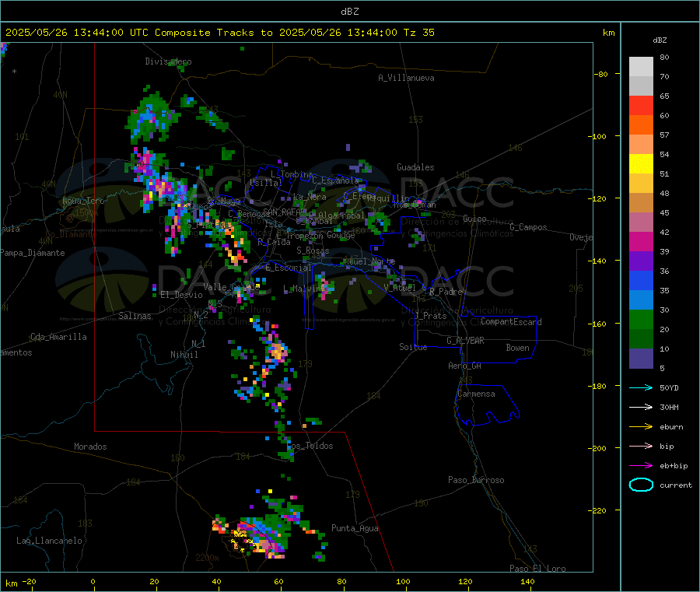
Task: Select the red 60–65 dBZ swatch
Action: coord(641,106)
